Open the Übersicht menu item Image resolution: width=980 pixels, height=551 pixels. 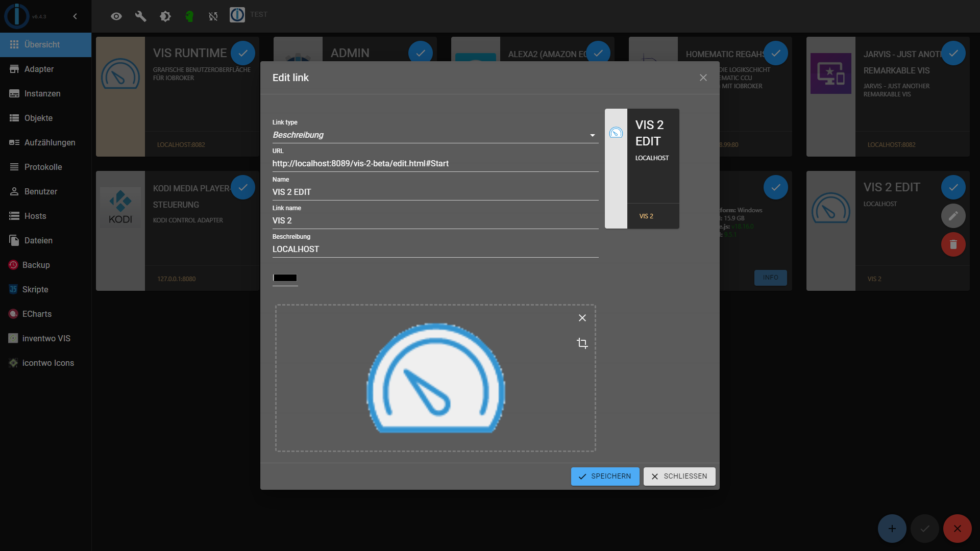pos(45,44)
